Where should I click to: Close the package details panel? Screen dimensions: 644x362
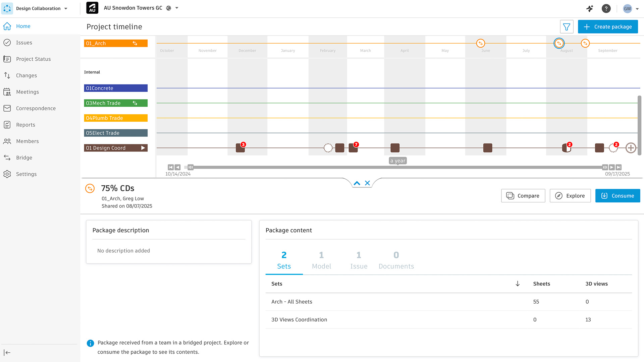pyautogui.click(x=367, y=183)
